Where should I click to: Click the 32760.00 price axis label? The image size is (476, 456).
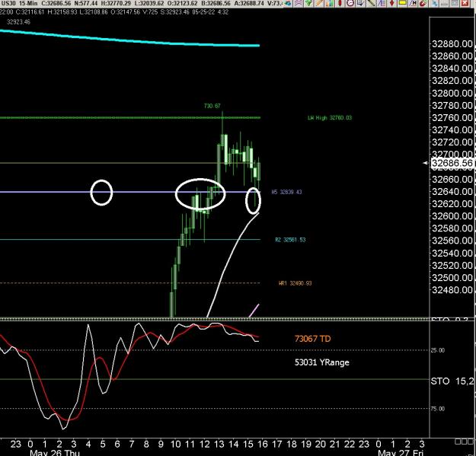(452, 118)
